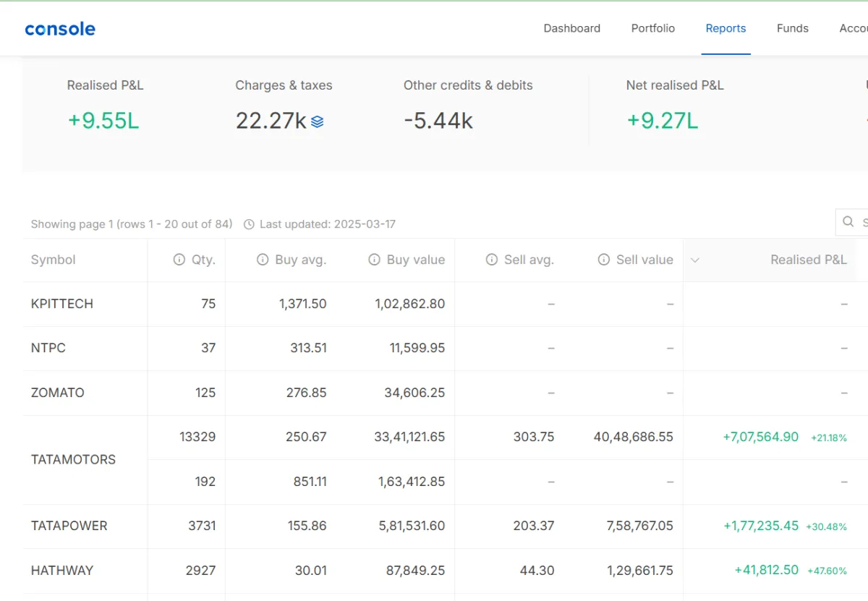868x601 pixels.
Task: Sort by Sell value column header
Action: point(644,260)
